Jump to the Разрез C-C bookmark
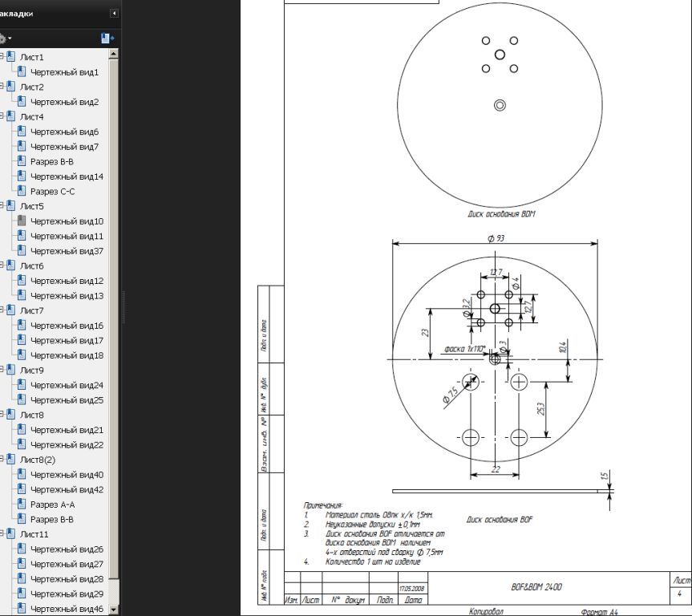The image size is (692, 616). point(52,191)
